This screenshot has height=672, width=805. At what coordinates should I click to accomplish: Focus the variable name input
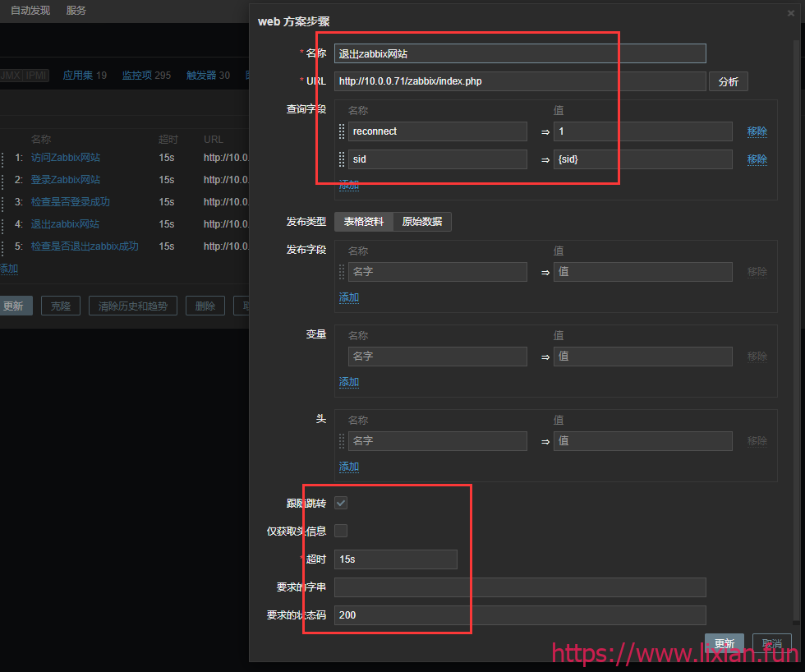[437, 357]
